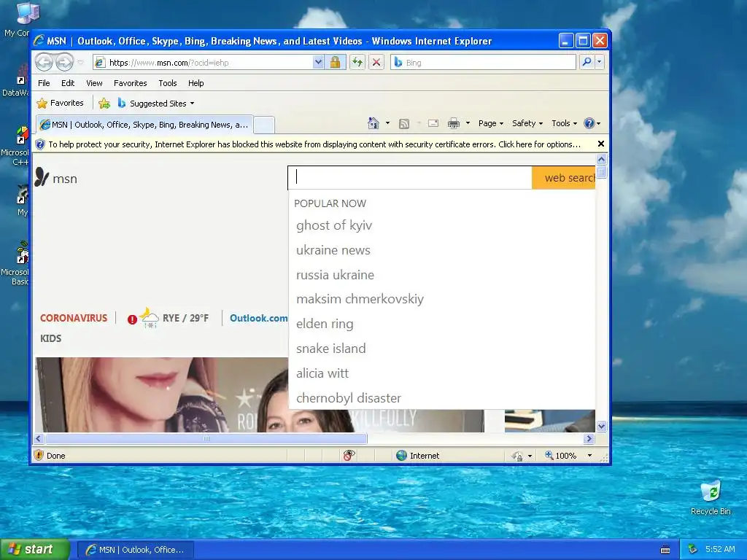Click the vertical scrollbar down arrow
Screen dimensions: 747x560
[x=601, y=426]
